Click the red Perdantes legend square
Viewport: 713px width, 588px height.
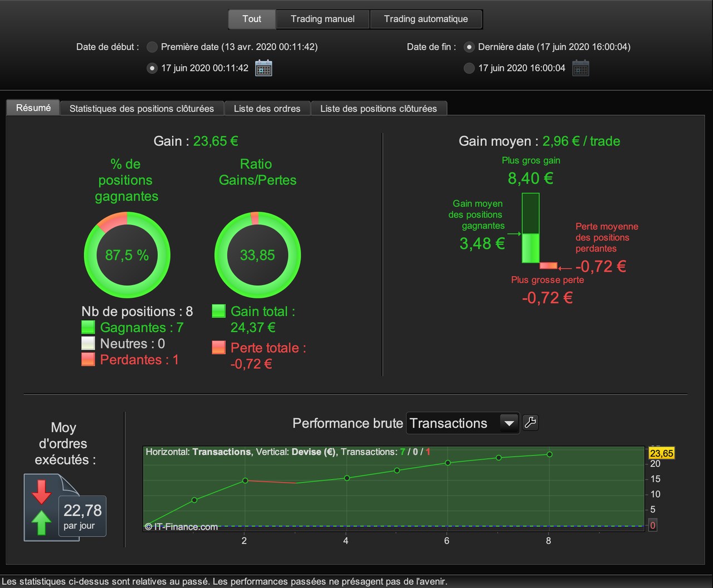coord(88,359)
